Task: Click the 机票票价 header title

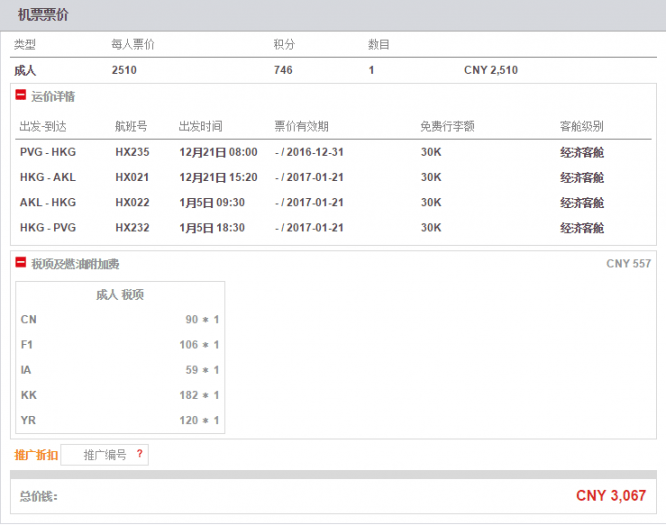Action: pos(43,15)
